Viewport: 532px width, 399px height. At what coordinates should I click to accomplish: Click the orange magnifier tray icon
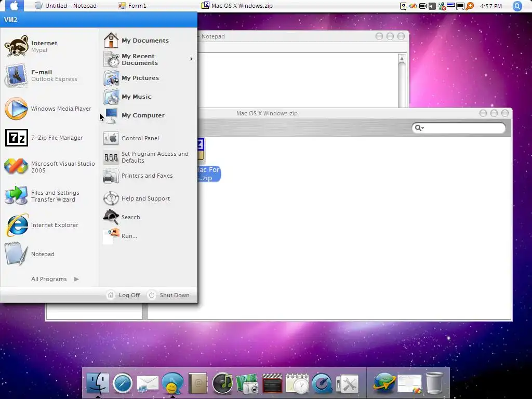click(x=470, y=6)
